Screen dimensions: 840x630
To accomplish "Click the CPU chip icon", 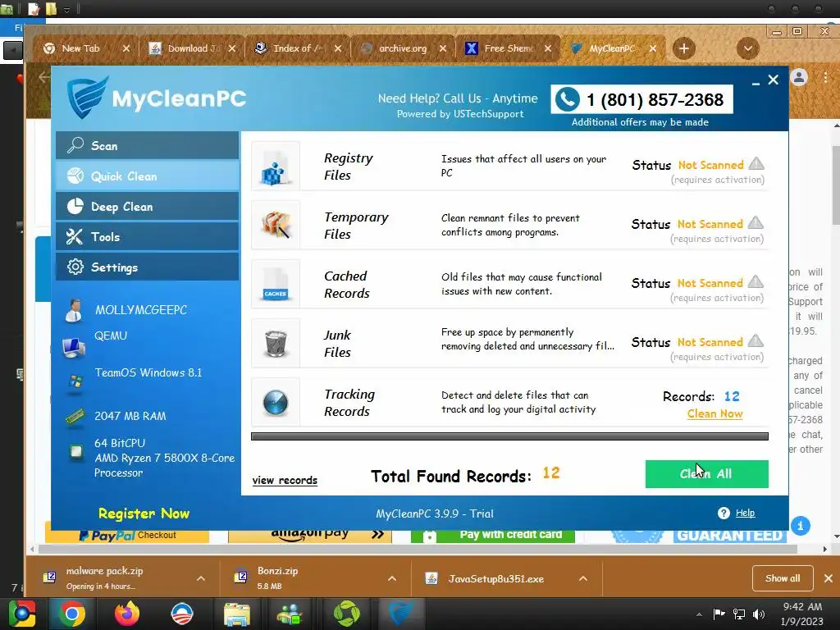I will [76, 452].
